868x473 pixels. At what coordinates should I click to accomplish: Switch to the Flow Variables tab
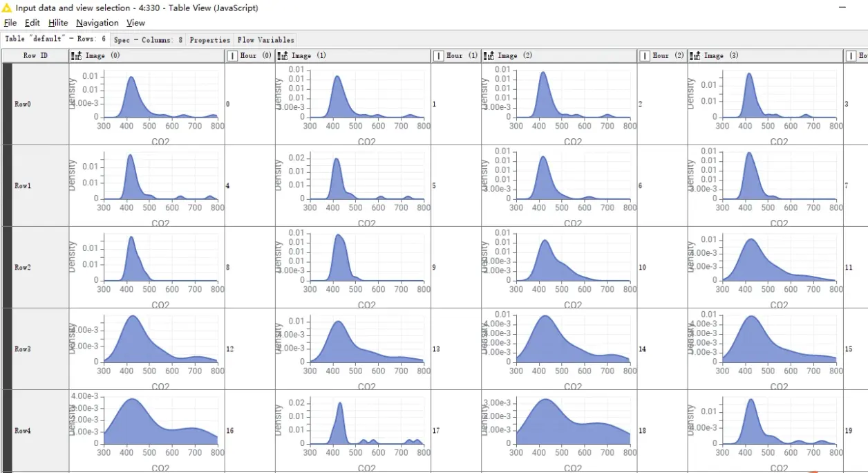click(x=266, y=40)
